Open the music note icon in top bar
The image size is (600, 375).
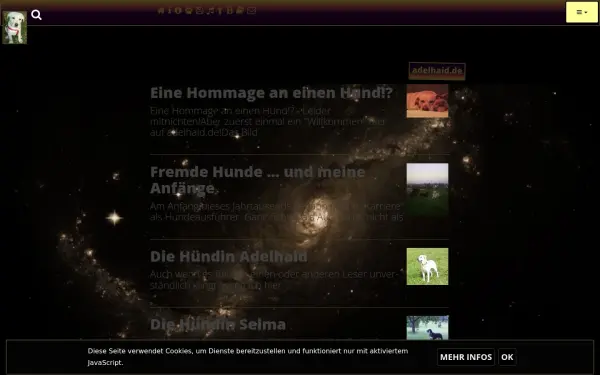[210, 11]
